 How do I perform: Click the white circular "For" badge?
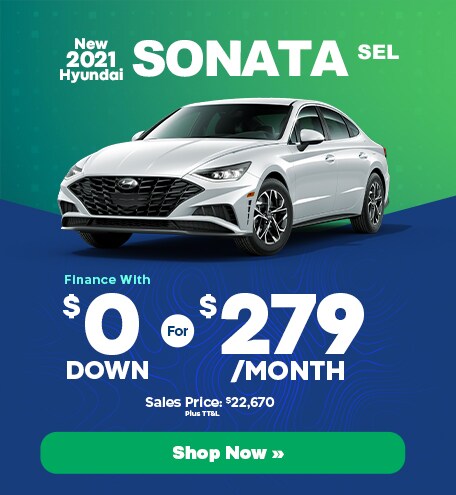click(178, 331)
